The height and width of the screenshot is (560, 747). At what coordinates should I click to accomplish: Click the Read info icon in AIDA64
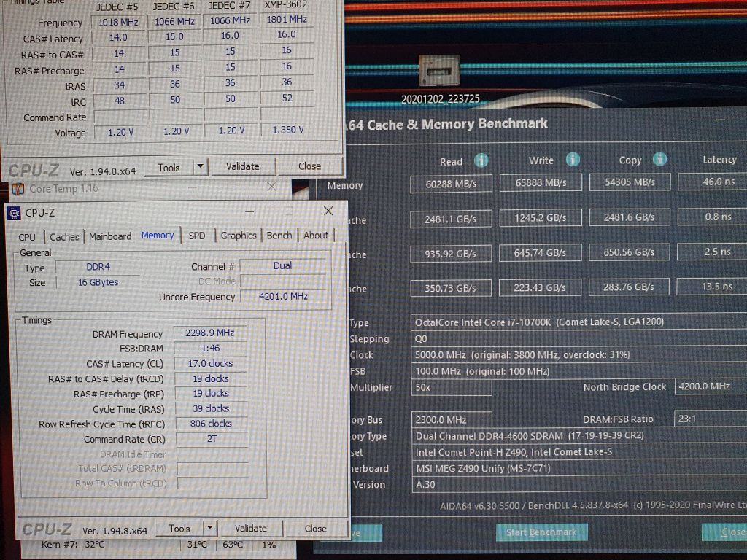[x=481, y=160]
